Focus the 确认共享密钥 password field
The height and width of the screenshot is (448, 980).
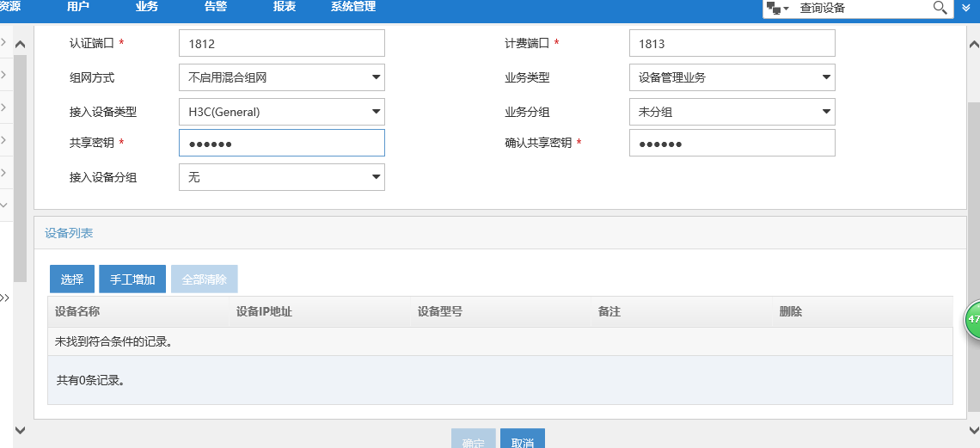point(732,143)
